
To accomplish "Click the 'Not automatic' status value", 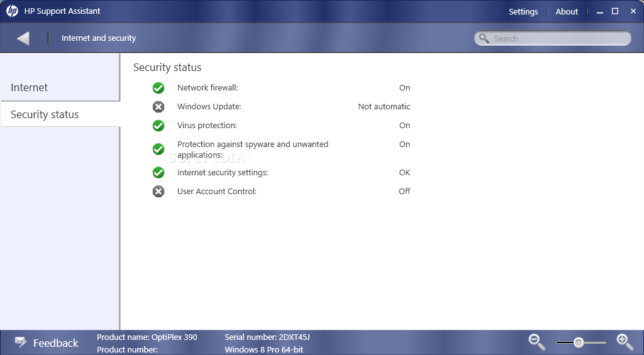I will click(x=384, y=106).
